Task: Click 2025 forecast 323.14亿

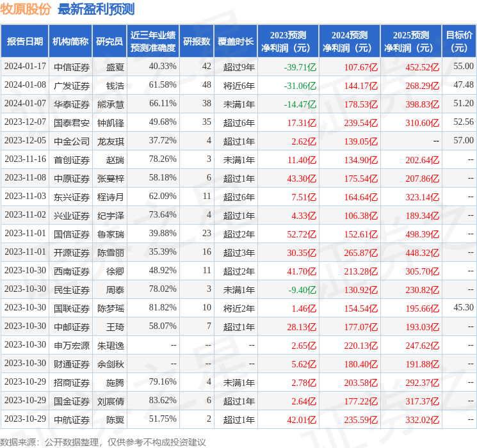Action: pyautogui.click(x=422, y=197)
